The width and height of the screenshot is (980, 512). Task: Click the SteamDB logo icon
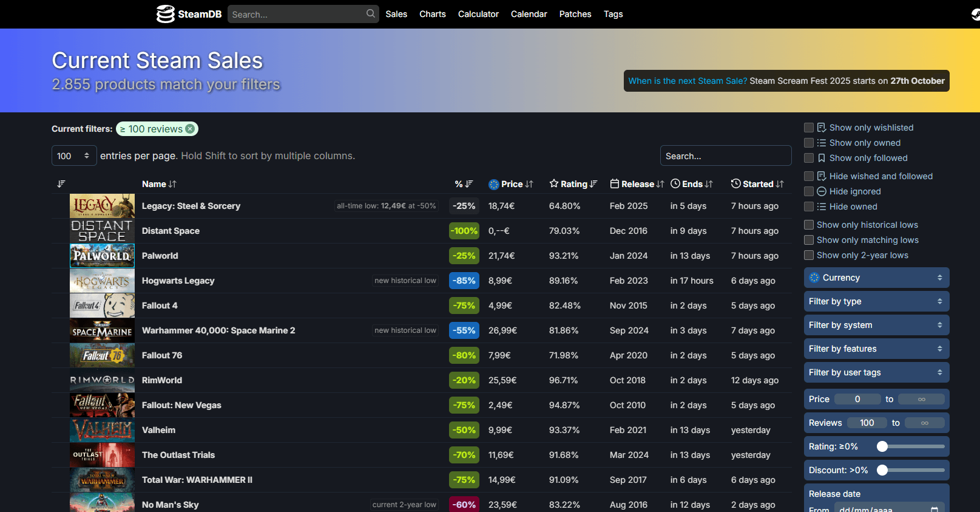[x=165, y=14]
